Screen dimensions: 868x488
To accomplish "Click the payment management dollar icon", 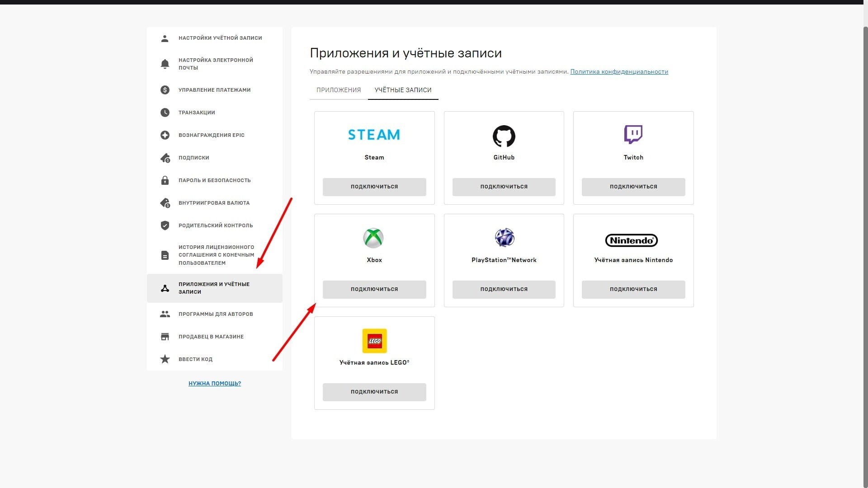I will [x=165, y=90].
